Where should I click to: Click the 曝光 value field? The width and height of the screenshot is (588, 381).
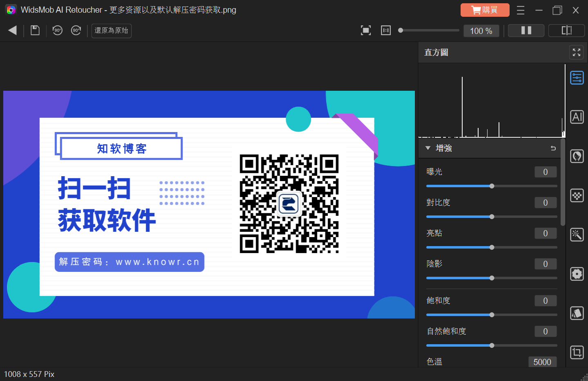click(x=546, y=172)
